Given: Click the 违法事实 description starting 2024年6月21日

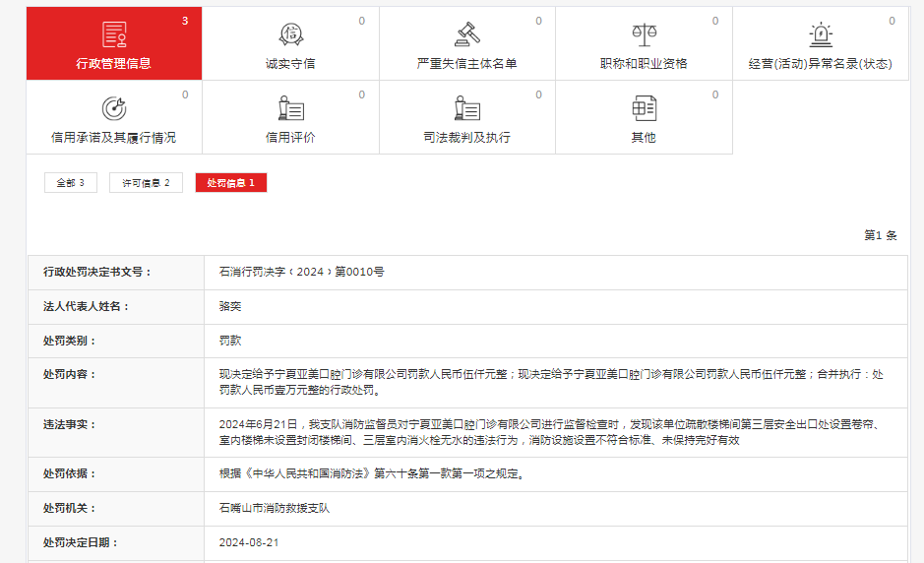Looking at the screenshot, I should (x=551, y=432).
